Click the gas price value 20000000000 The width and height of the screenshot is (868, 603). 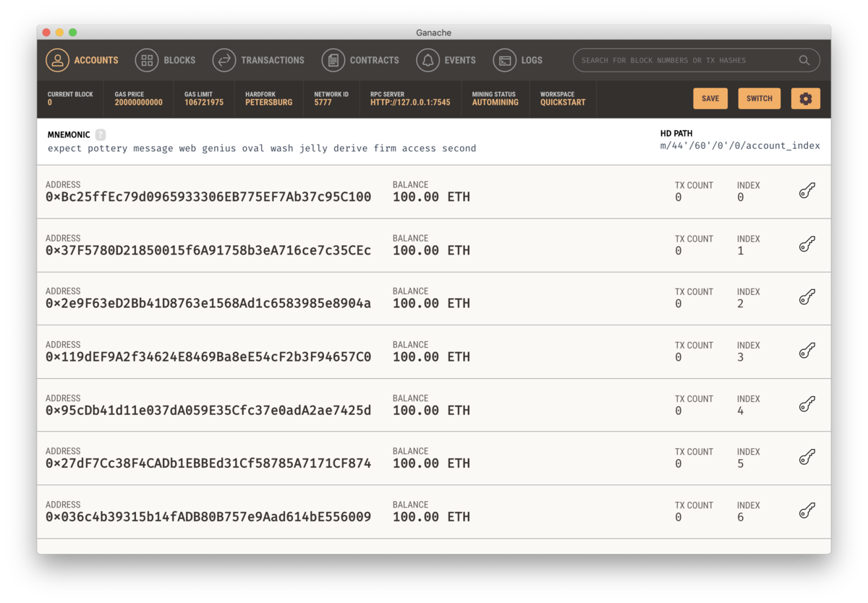pos(139,103)
